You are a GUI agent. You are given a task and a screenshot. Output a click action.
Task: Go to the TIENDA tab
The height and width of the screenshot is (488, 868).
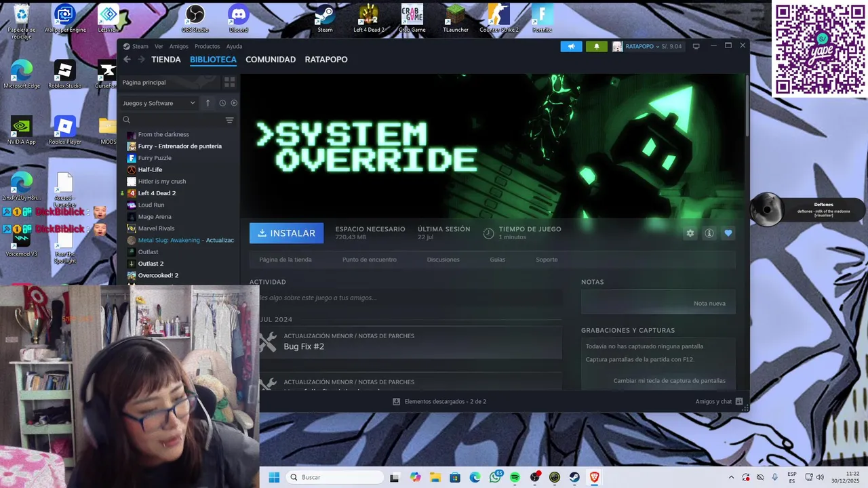coord(166,60)
